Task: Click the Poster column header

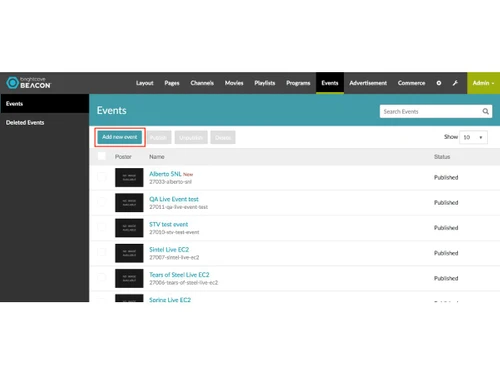Action: tap(123, 157)
